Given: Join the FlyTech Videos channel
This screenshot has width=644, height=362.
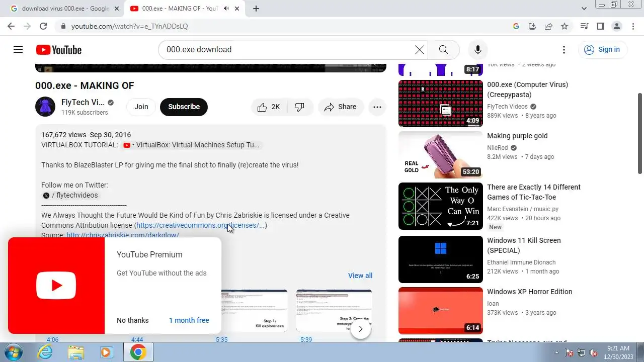Looking at the screenshot, I should coord(141,107).
